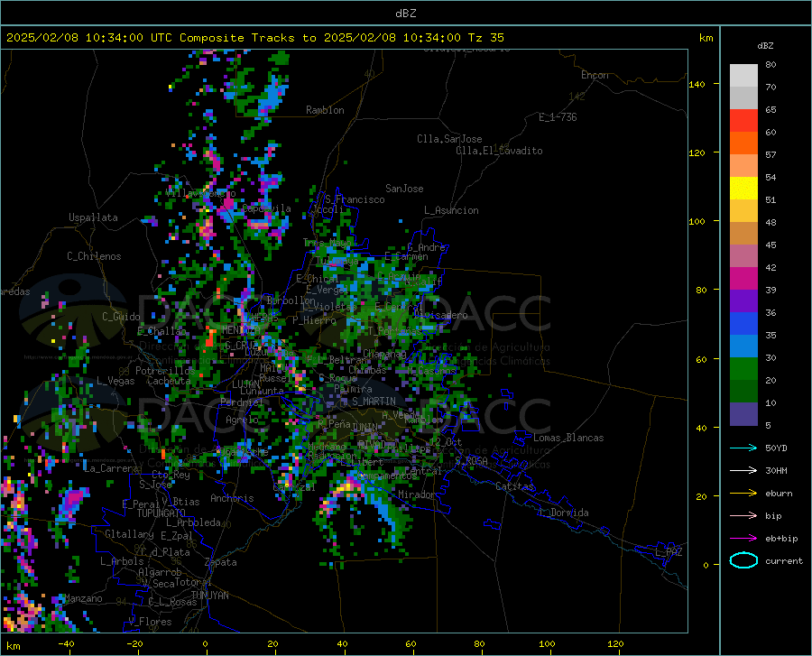Click the 140 tick on vertical km axis
This screenshot has height=656, width=812.
pos(697,84)
